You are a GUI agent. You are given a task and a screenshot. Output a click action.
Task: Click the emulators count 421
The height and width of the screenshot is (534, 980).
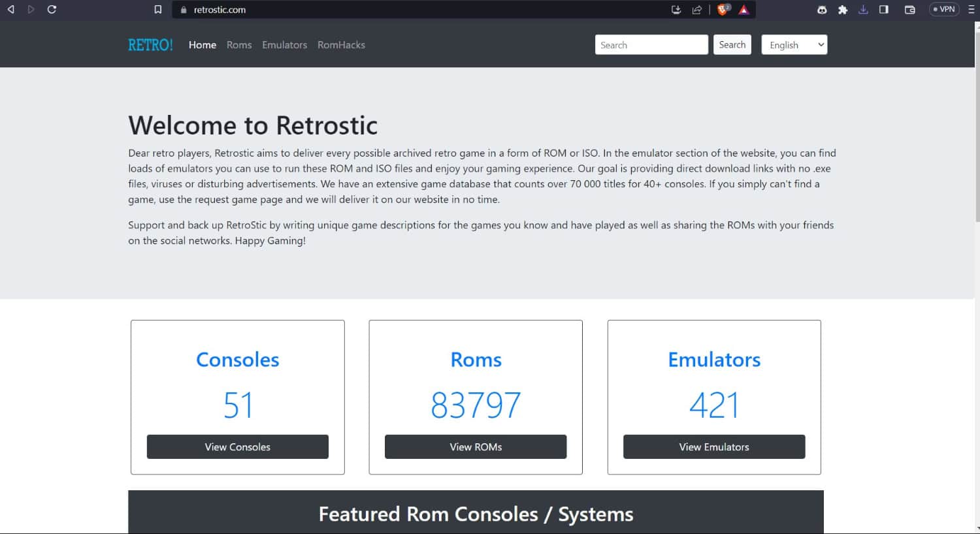[x=714, y=405]
